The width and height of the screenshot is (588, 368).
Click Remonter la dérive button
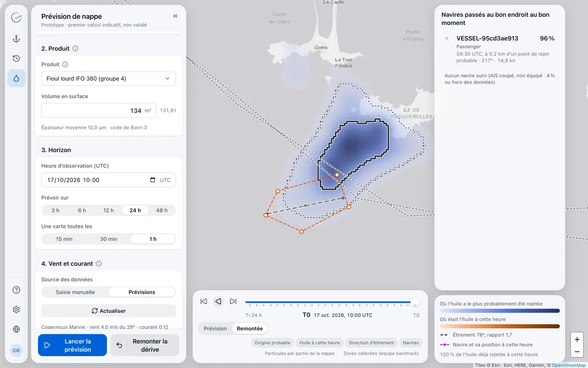[145, 345]
